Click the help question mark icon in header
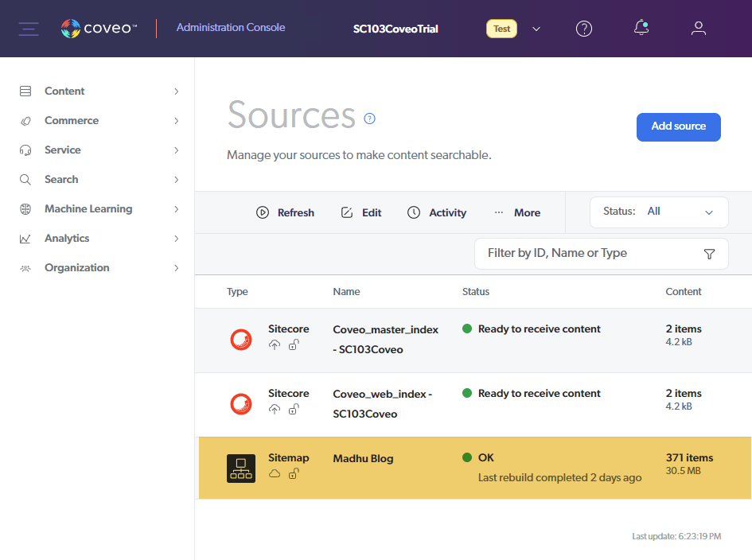Screen dimensions: 752x560 (x=584, y=29)
